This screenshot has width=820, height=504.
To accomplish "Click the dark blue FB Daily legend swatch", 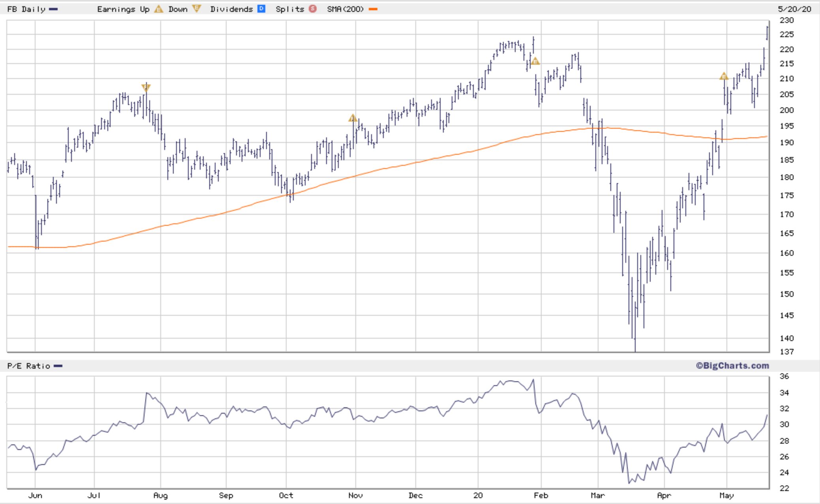I will tap(53, 9).
